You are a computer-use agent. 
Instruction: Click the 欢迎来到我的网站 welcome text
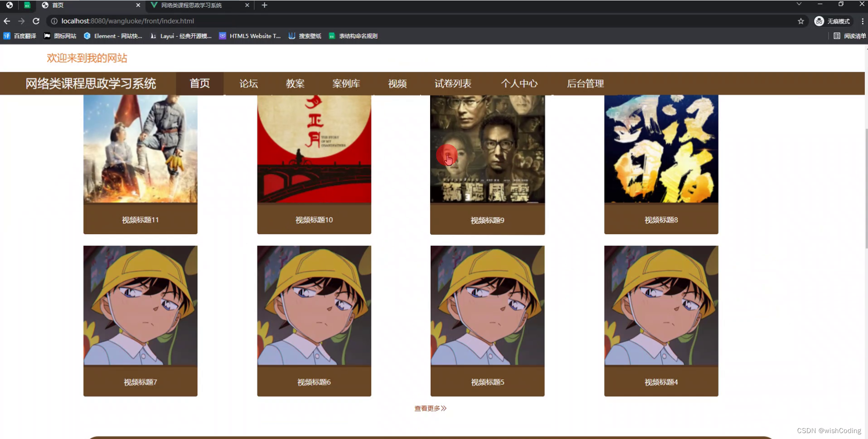click(x=87, y=58)
